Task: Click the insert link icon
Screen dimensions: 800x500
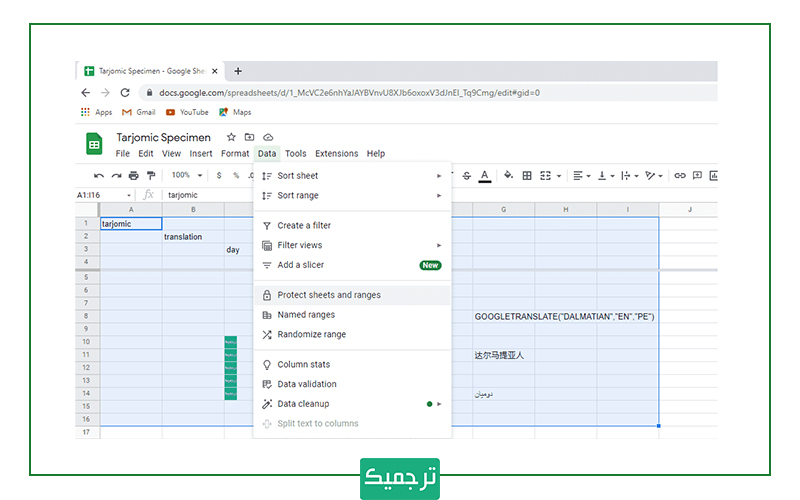Action: [x=680, y=176]
